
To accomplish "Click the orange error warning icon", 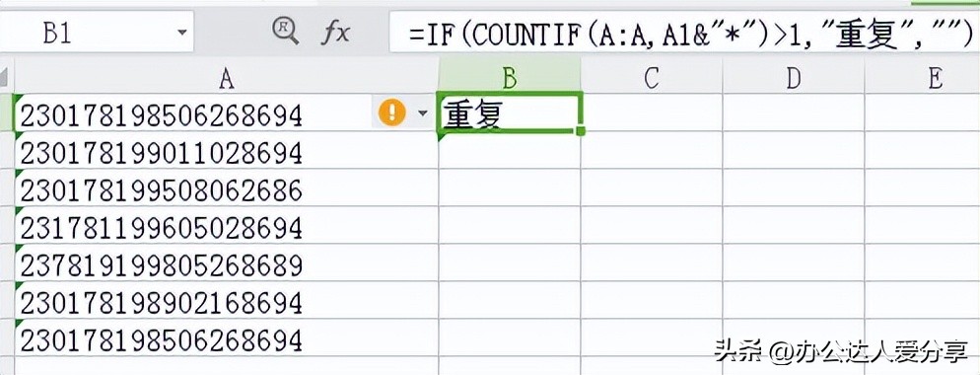I will [x=391, y=112].
